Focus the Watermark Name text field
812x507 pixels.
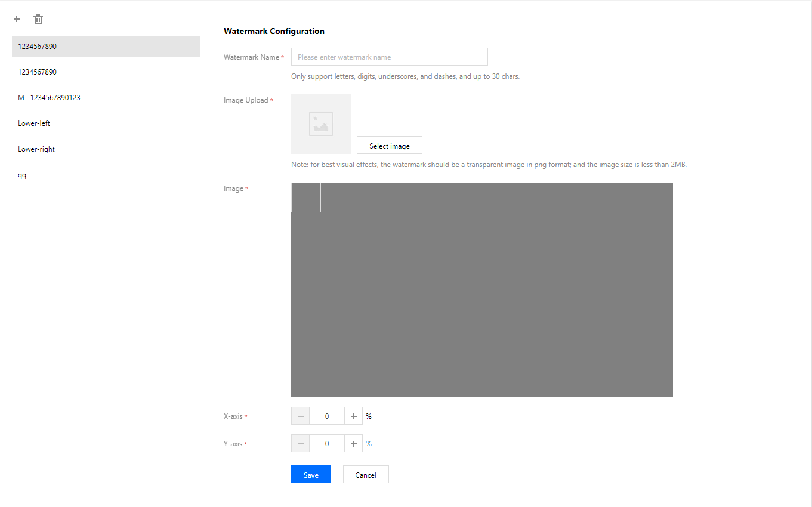[389, 57]
